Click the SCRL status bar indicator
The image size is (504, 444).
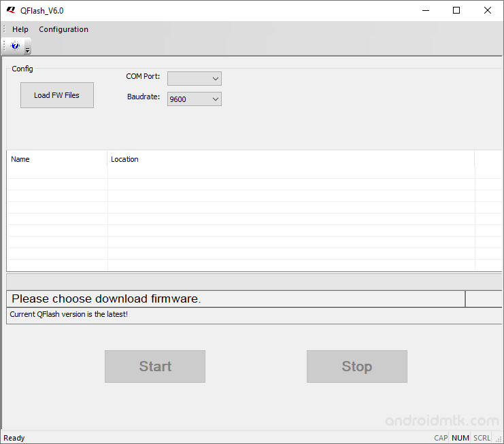[482, 438]
